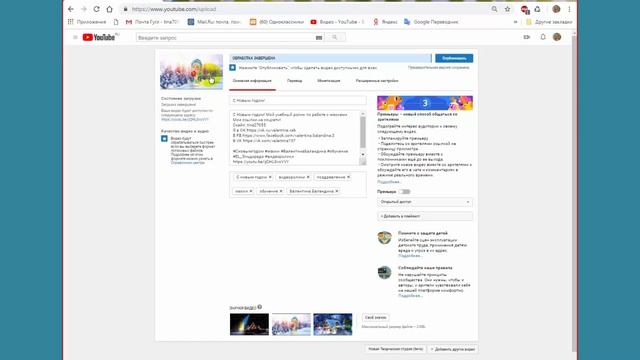
Task: Click Learn more under child protection notice
Action: (410, 256)
